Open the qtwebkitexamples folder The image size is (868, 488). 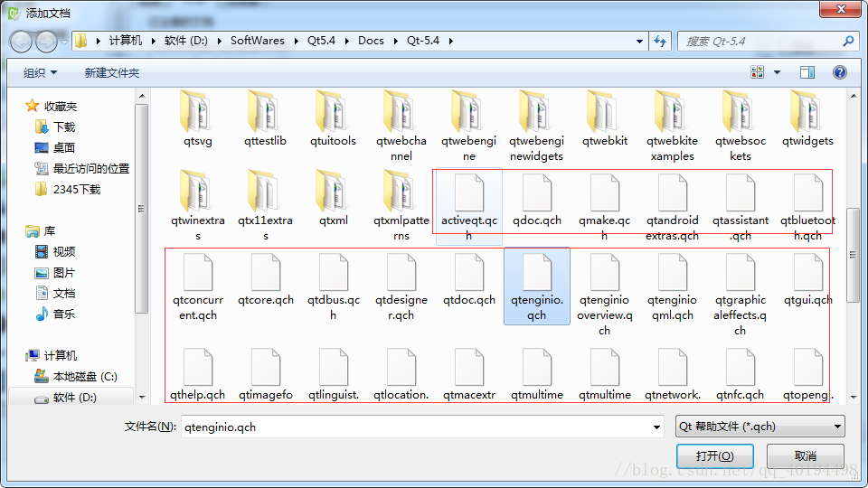point(672,127)
